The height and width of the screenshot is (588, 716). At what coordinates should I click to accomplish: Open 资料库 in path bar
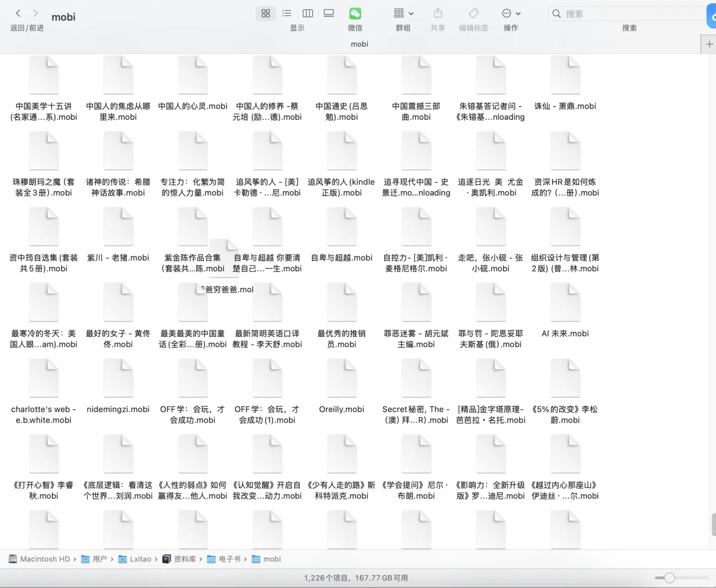[179, 559]
